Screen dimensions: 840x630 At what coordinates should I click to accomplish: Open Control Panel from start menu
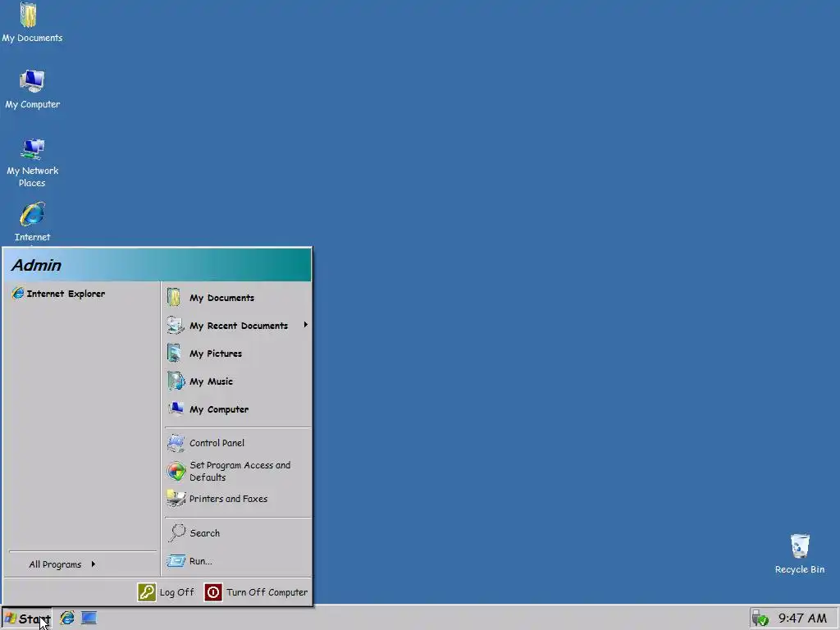pyautogui.click(x=237, y=442)
